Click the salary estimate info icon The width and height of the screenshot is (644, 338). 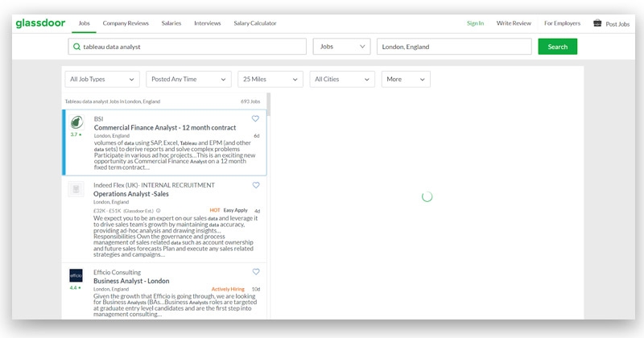[x=158, y=211]
